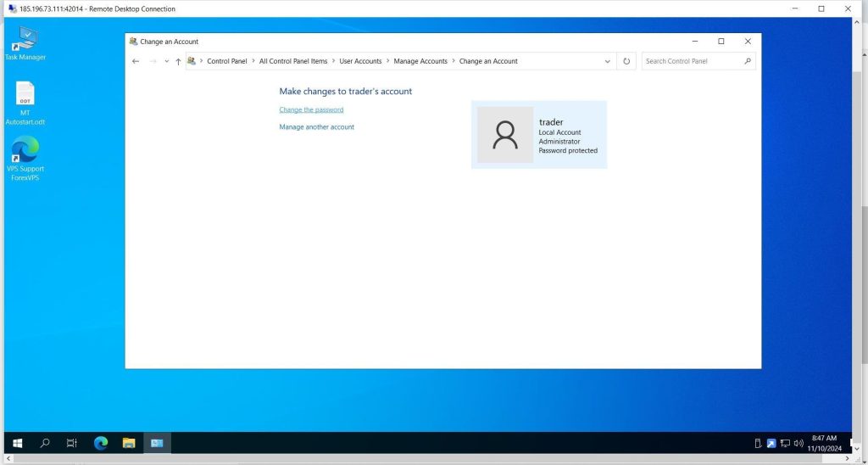
Task: Open the Task Manager desktop shortcut
Action: [x=25, y=43]
